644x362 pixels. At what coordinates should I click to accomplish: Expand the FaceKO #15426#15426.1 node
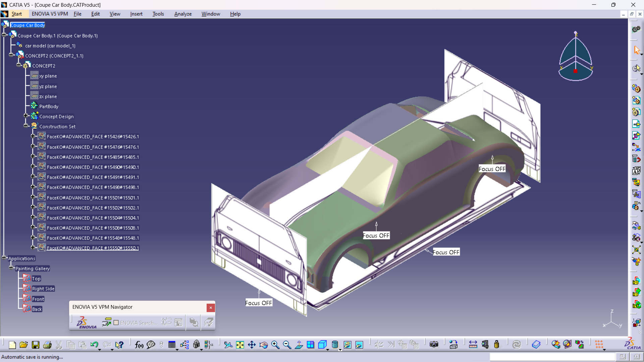33,136
